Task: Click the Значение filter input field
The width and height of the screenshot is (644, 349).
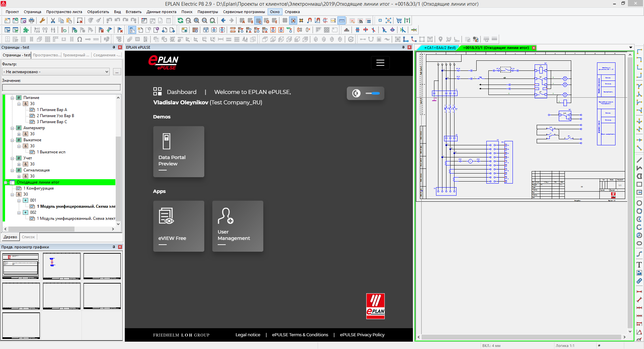Action: [x=61, y=87]
